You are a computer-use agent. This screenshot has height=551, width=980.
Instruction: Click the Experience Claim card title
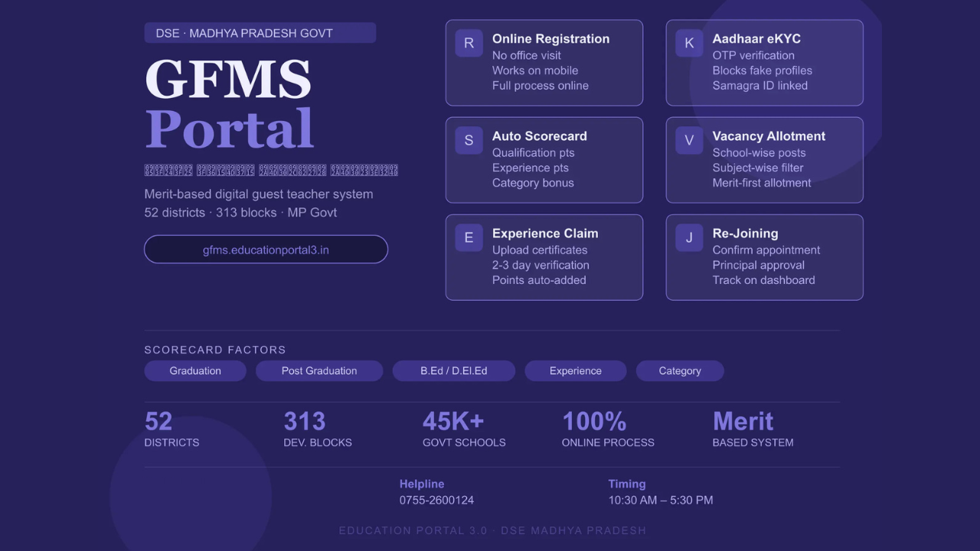tap(545, 233)
